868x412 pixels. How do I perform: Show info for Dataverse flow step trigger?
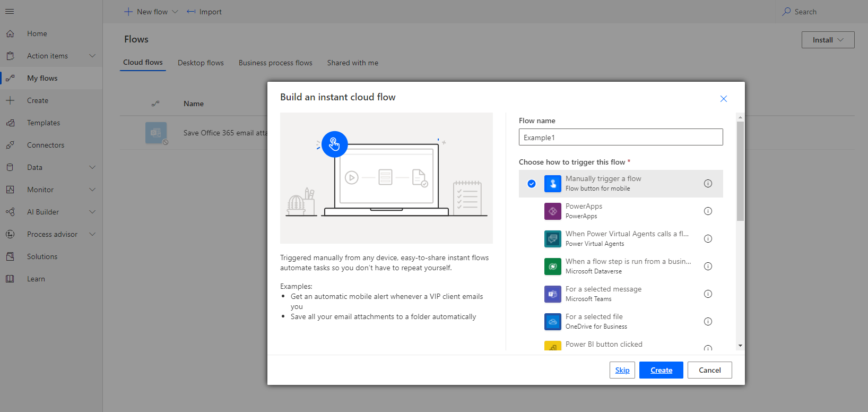point(708,267)
